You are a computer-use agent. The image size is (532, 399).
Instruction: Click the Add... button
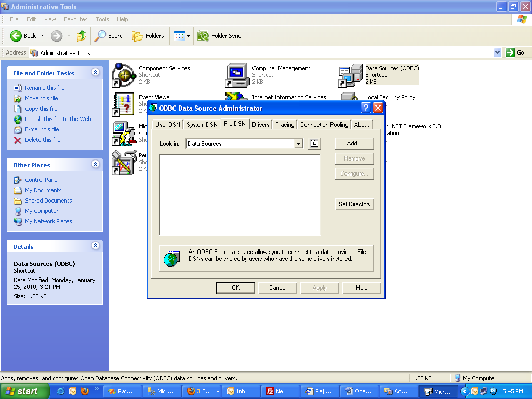[354, 143]
